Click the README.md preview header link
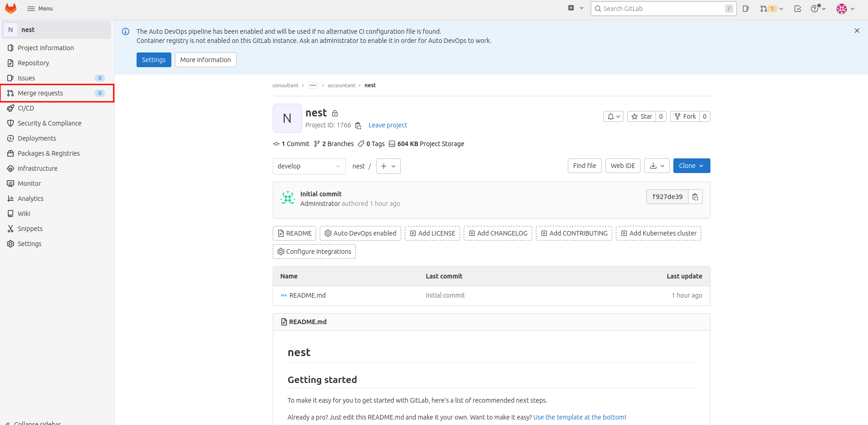The height and width of the screenshot is (425, 868). pyautogui.click(x=308, y=322)
